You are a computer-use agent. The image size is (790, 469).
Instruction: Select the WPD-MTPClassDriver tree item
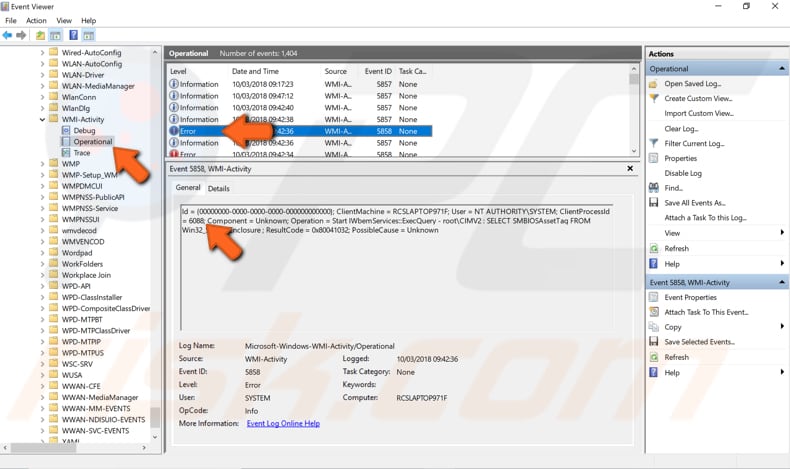[x=96, y=330]
